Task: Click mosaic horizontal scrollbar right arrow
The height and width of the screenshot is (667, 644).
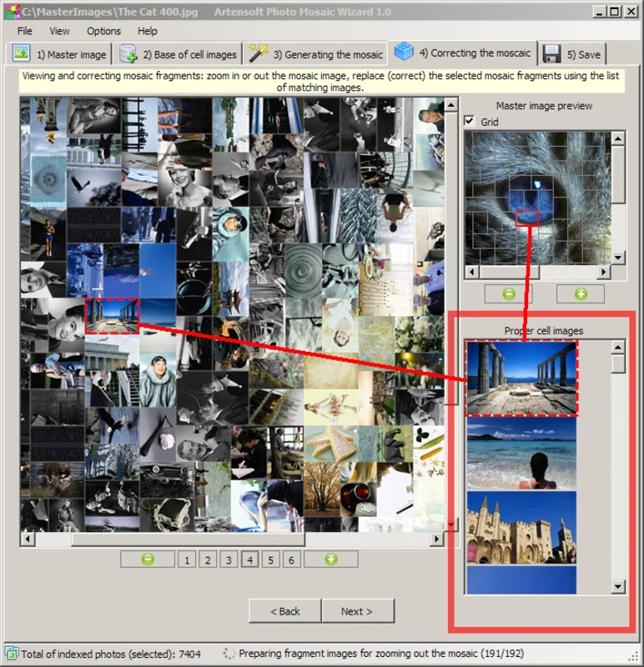Action: (436, 539)
